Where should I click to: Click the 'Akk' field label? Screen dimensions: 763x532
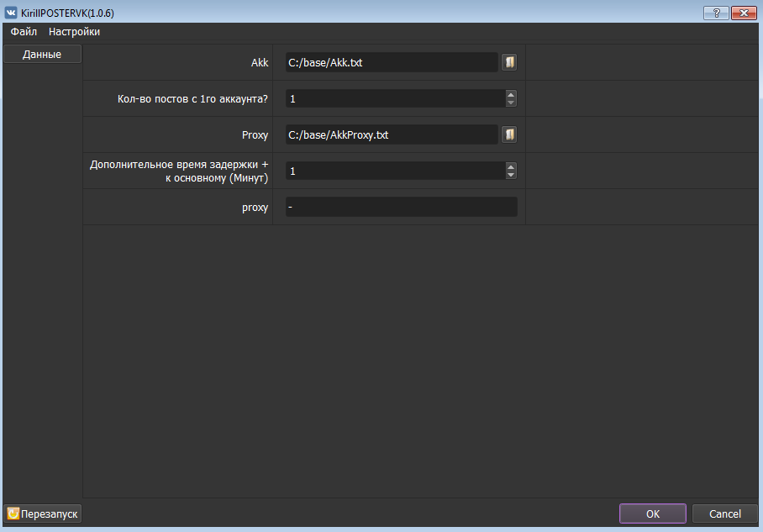[x=260, y=62]
